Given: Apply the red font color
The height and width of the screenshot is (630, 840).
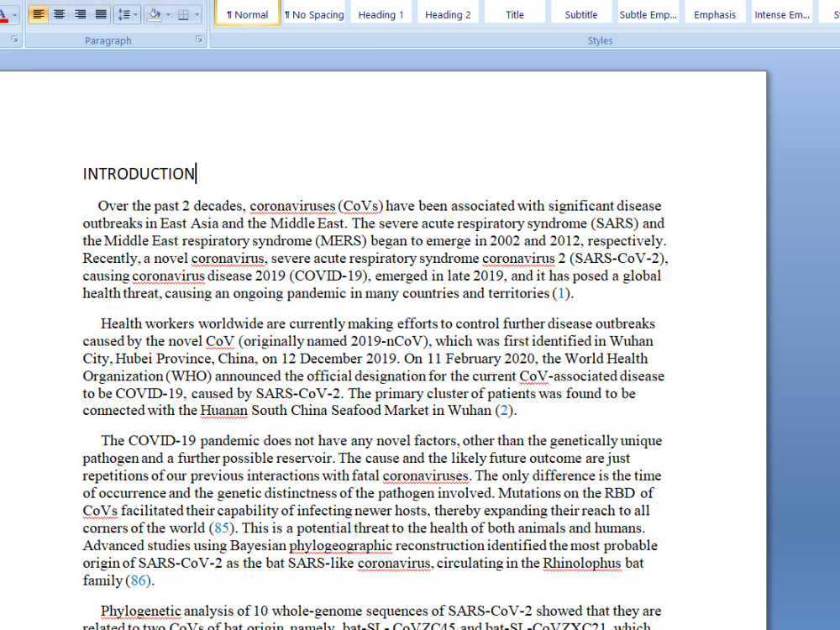Looking at the screenshot, I should coord(3,14).
